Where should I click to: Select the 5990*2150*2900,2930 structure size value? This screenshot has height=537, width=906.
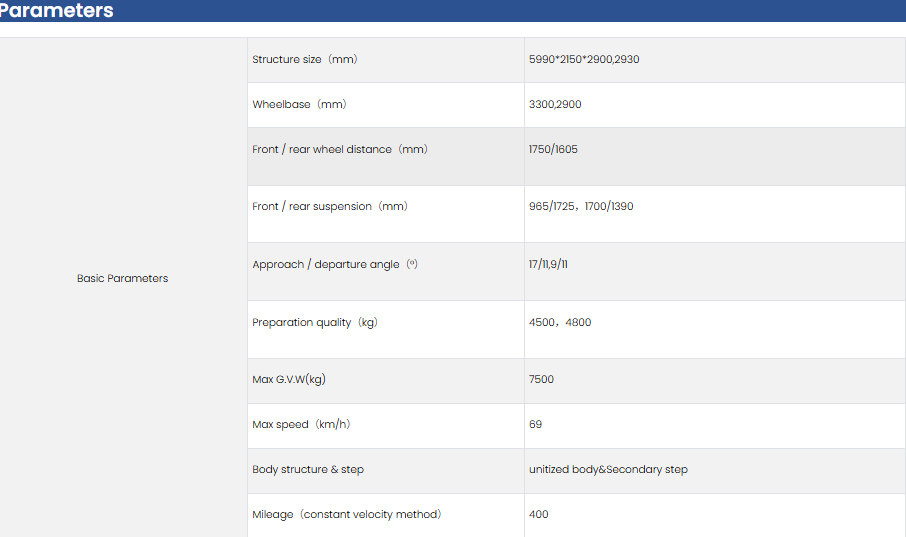click(584, 59)
